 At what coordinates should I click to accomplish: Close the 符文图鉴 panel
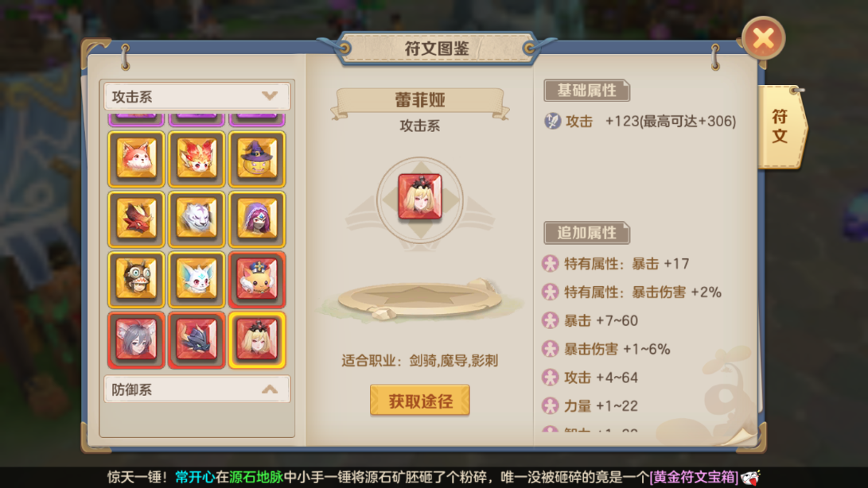click(x=763, y=38)
